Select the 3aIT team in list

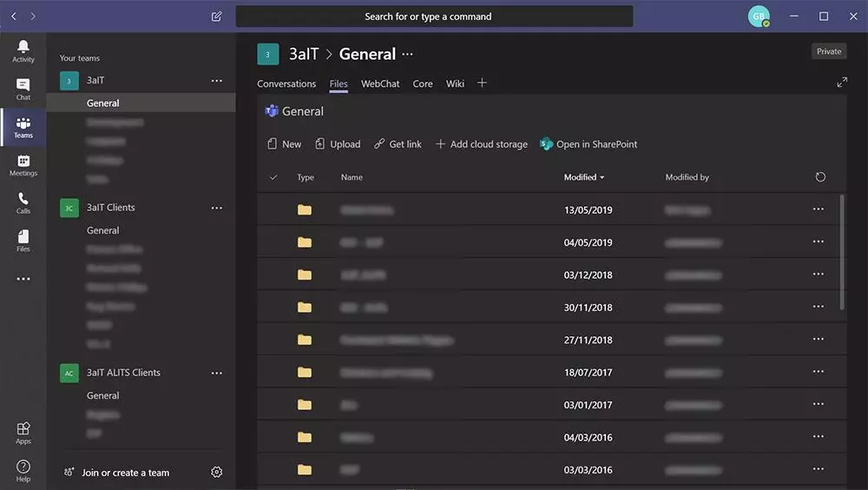coord(95,81)
